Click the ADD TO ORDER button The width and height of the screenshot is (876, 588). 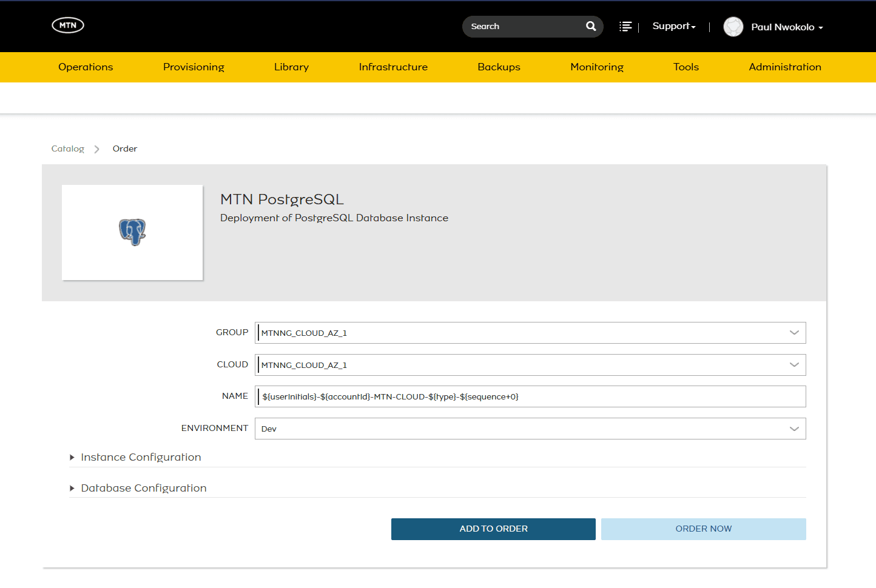(493, 529)
